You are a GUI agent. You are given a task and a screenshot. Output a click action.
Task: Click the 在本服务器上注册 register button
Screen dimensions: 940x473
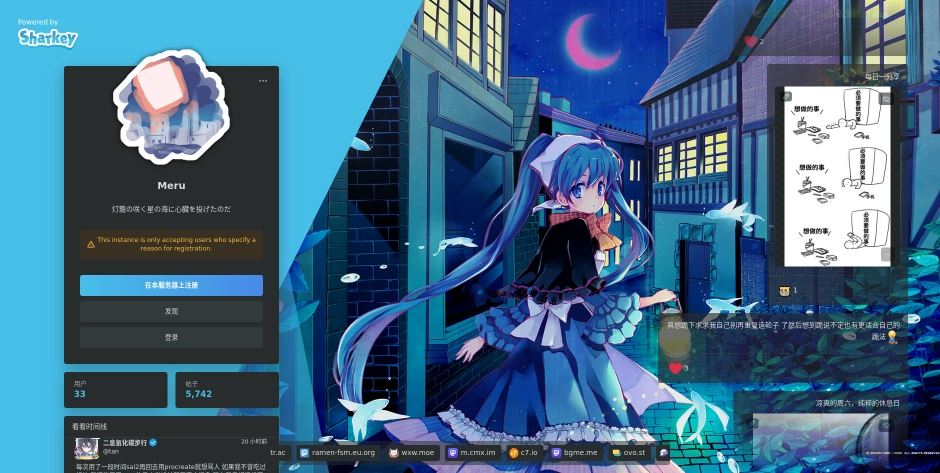(x=171, y=285)
